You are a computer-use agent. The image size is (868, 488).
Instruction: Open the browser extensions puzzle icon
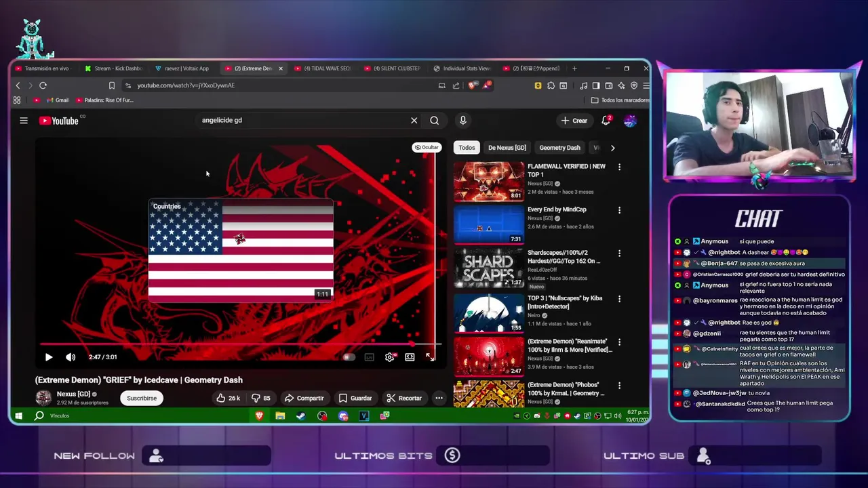pyautogui.click(x=551, y=85)
